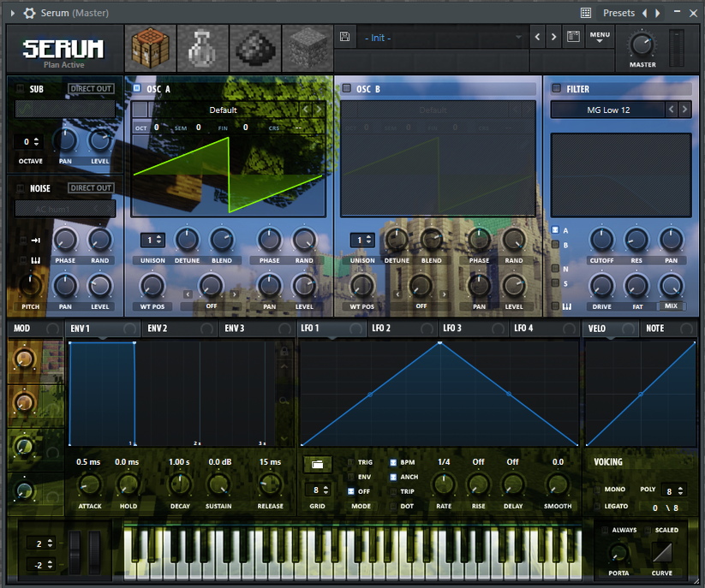Open the MG Low 12 filter type selector

607,110
